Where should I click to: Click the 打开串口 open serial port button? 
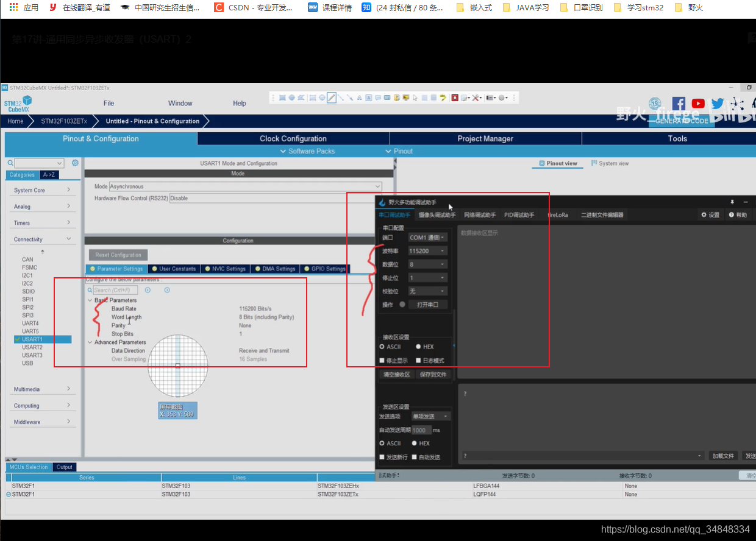click(427, 305)
